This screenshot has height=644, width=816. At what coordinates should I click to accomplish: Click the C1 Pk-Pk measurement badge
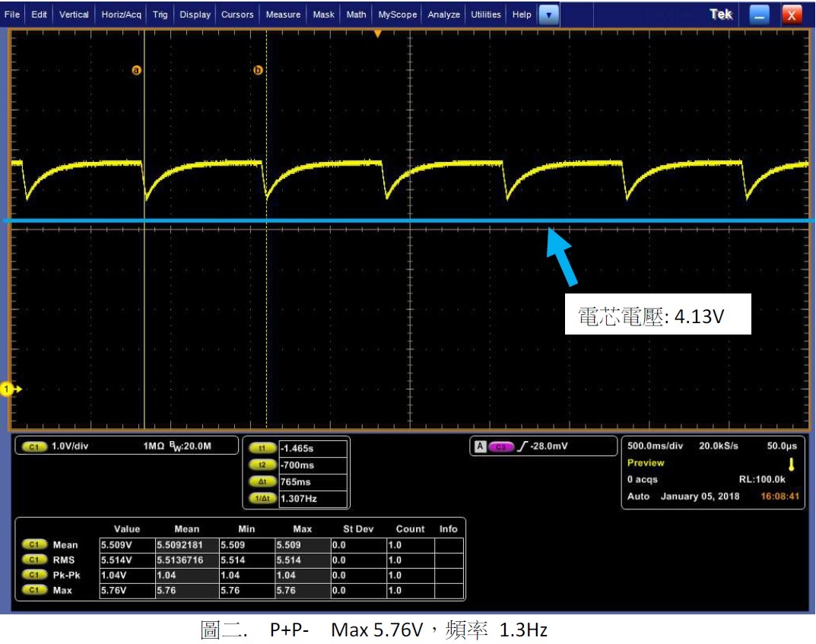pyautogui.click(x=33, y=576)
